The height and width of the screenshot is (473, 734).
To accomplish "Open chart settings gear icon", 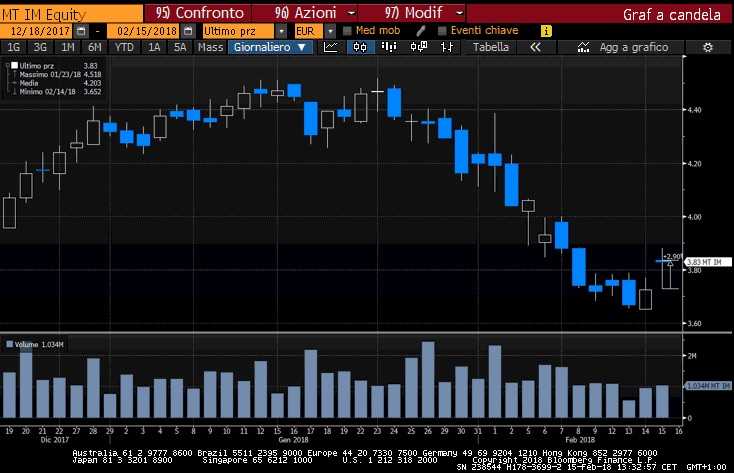I will (708, 47).
